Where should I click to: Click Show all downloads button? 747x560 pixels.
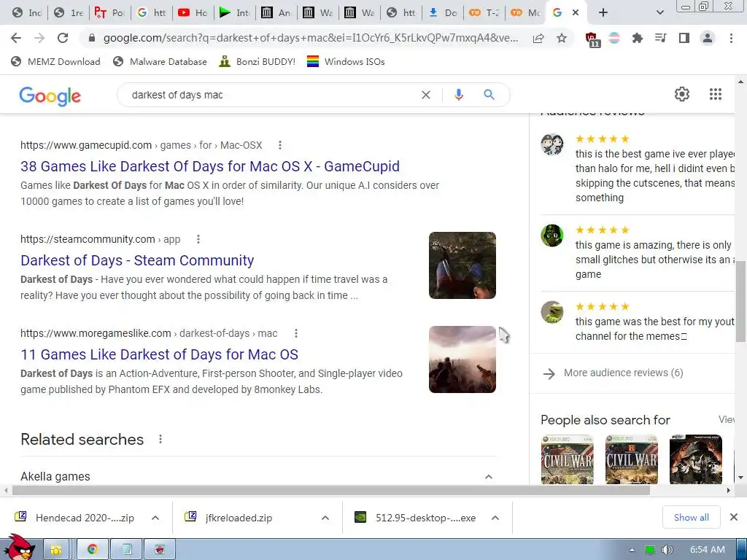(692, 517)
